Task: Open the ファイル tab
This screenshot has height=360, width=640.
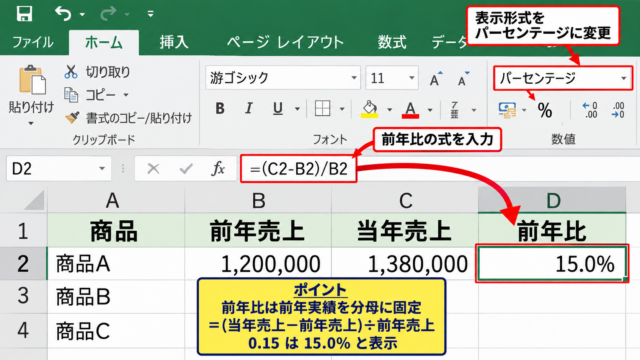Action: click(x=33, y=42)
